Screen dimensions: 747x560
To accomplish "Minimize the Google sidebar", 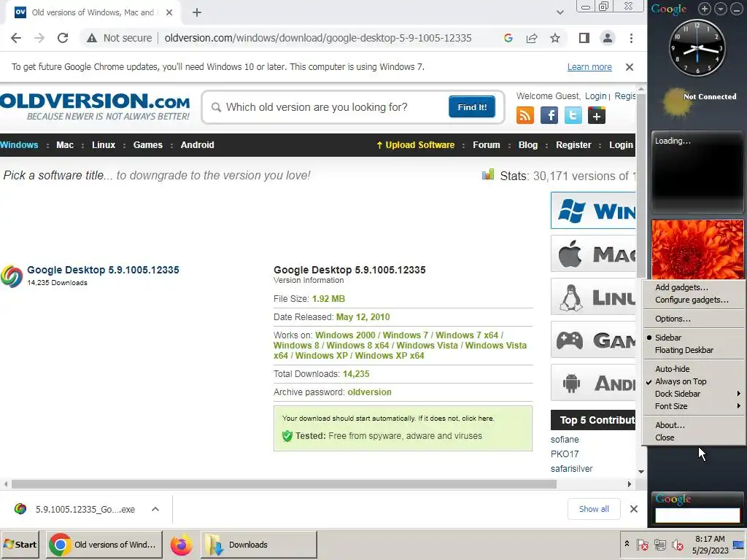I will [x=738, y=9].
